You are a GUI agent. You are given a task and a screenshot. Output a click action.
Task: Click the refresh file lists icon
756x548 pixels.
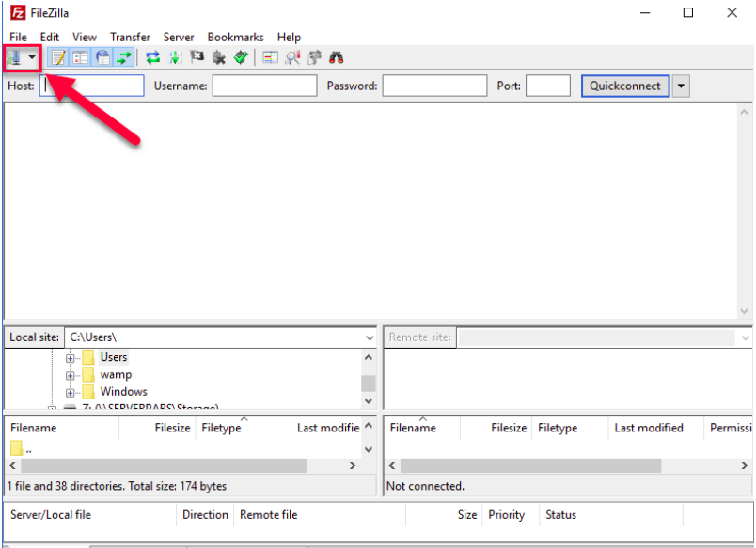152,58
